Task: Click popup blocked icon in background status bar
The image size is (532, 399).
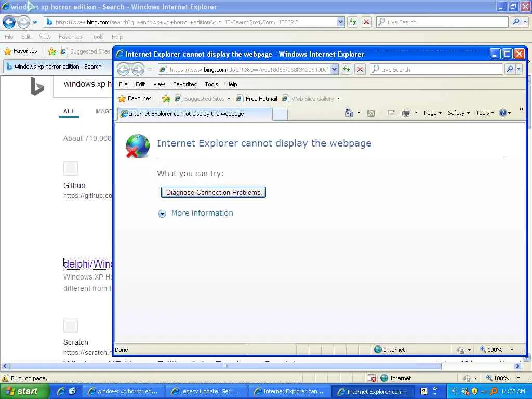Action: point(372,378)
